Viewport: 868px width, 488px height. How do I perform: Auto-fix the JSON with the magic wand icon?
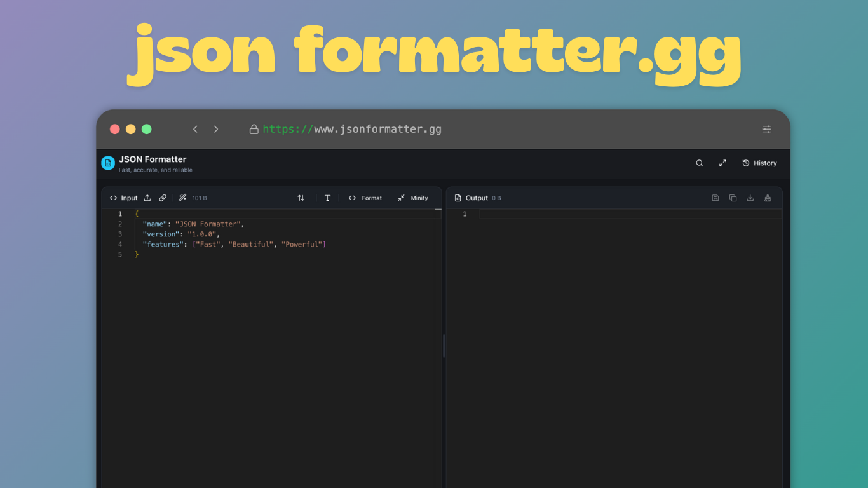coord(182,198)
